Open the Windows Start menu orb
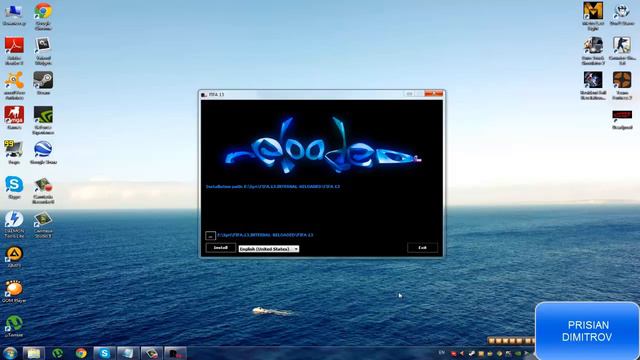The image size is (640, 360). click(10, 353)
